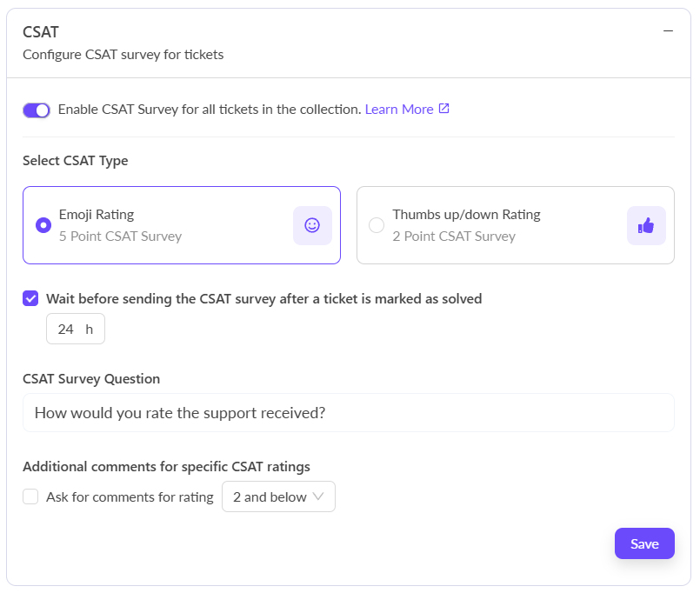The width and height of the screenshot is (700, 593).
Task: Open the '2 and below' rating dropdown
Action: tap(278, 497)
